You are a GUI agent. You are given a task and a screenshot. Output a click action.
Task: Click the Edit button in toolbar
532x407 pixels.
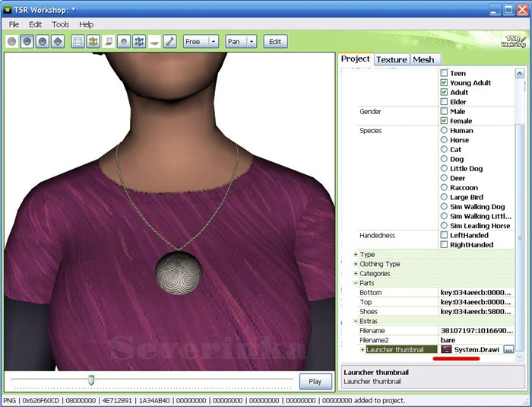[275, 42]
